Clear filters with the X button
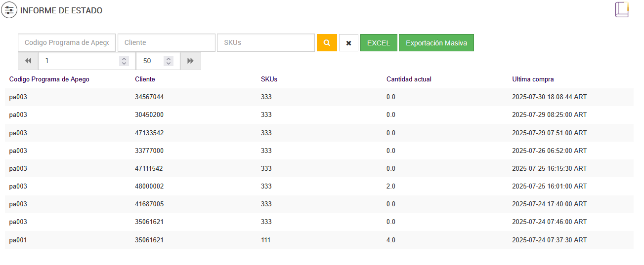Viewport: 644px width, 265px height. 348,43
